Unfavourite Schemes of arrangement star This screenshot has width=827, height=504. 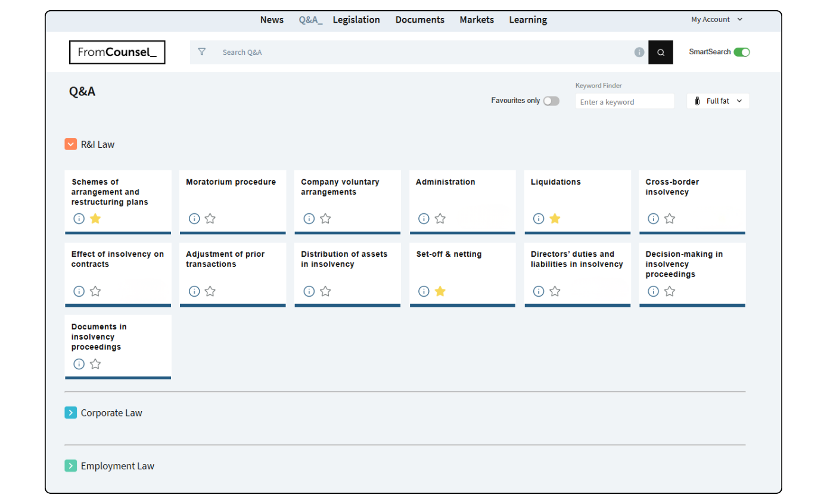(95, 219)
